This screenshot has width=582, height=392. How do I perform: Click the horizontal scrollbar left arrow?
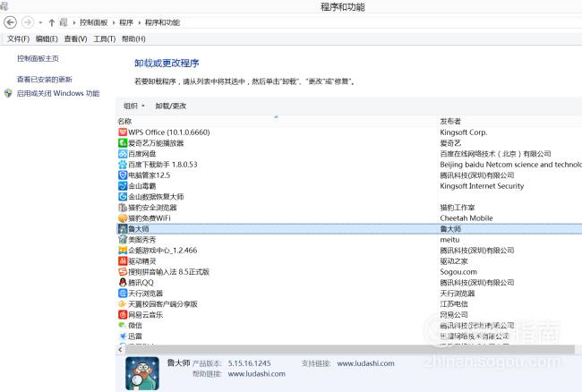click(120, 349)
